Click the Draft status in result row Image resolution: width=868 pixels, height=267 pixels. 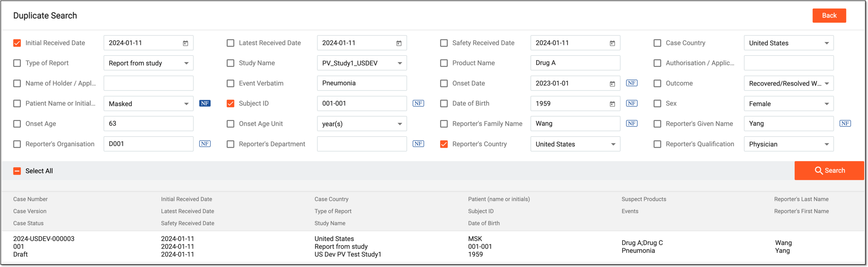(20, 255)
